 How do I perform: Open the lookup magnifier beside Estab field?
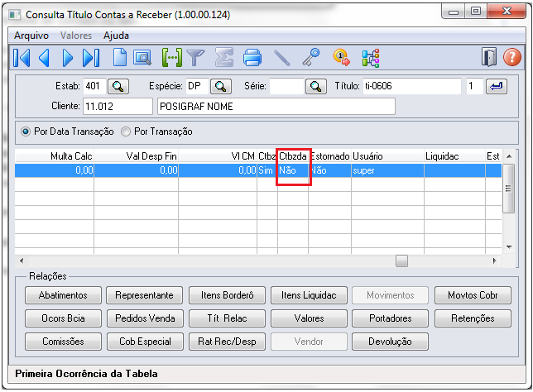(x=118, y=86)
